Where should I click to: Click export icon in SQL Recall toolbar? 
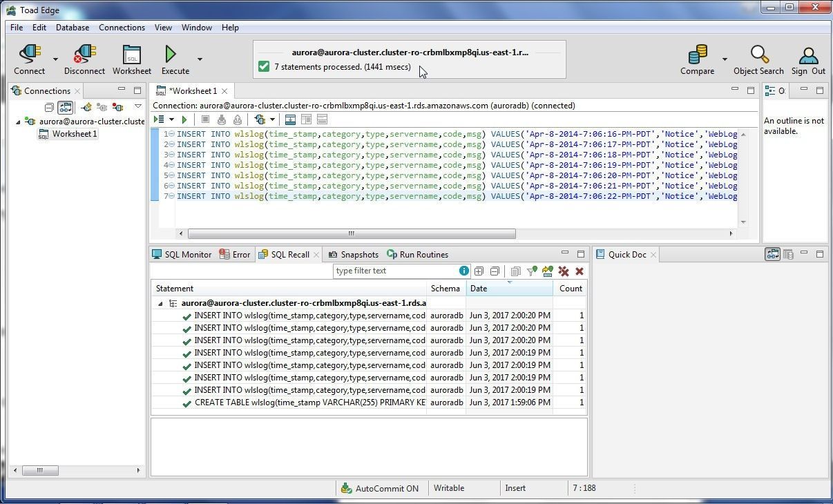[548, 271]
